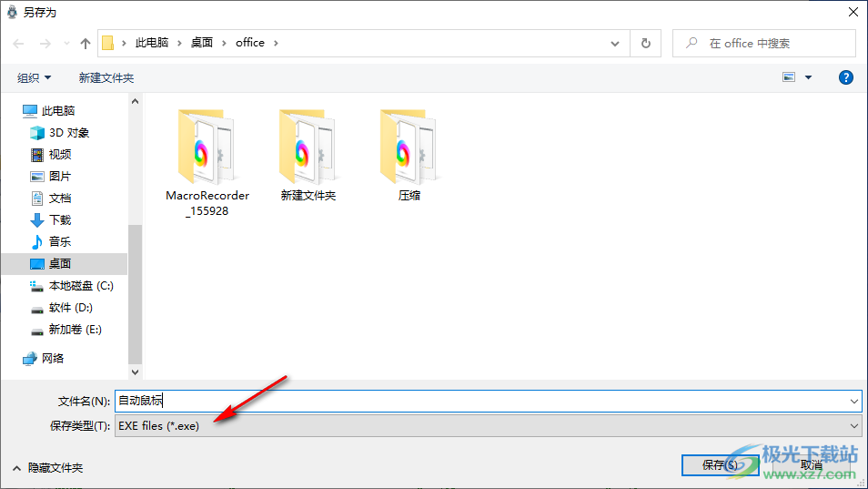The image size is (868, 489).
Task: Open help with the question mark icon
Action: pyautogui.click(x=846, y=77)
